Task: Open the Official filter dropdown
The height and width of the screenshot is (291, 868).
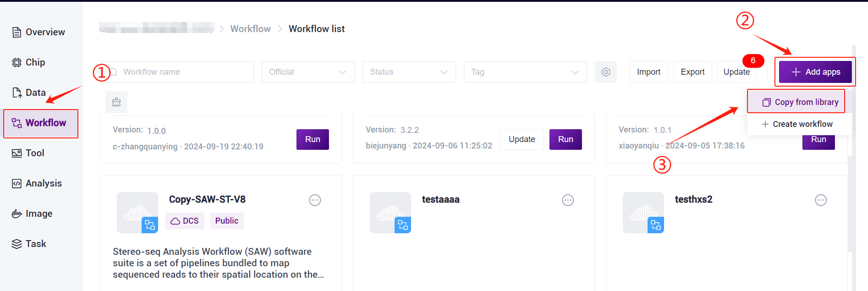Action: tap(308, 72)
